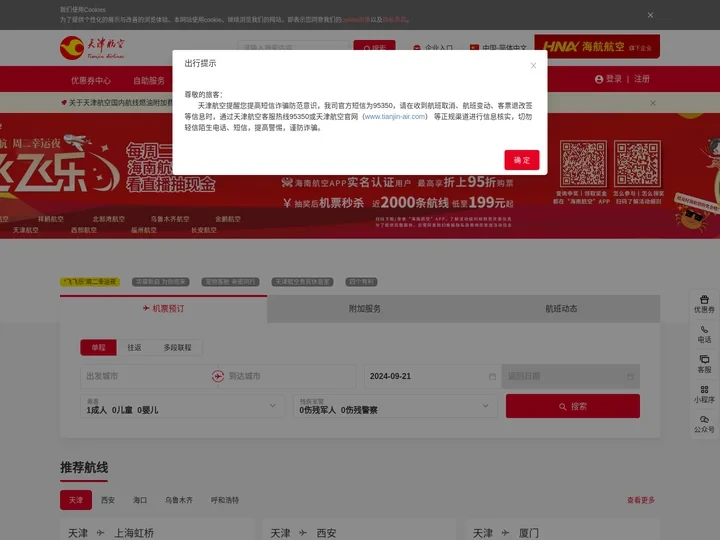This screenshot has height=540, width=720.
Task: Click the 金鹏航空 airline link on banner
Action: 228,219
